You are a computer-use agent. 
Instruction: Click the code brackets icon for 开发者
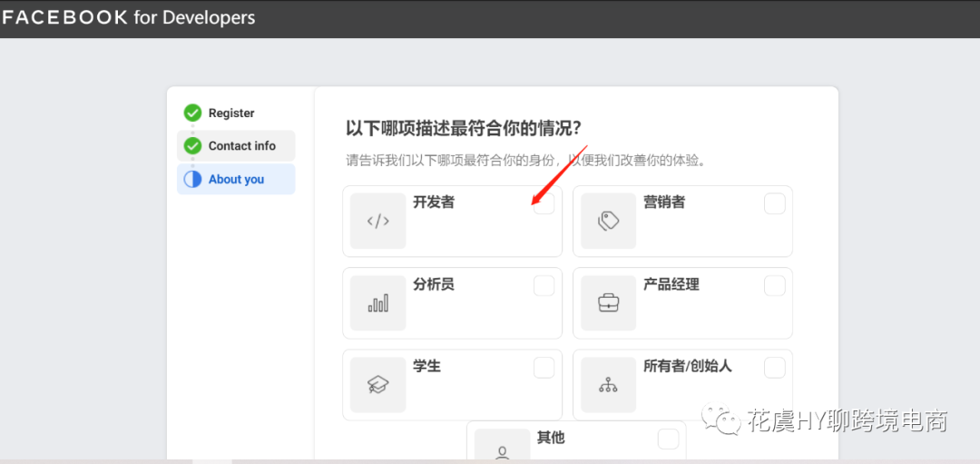378,221
